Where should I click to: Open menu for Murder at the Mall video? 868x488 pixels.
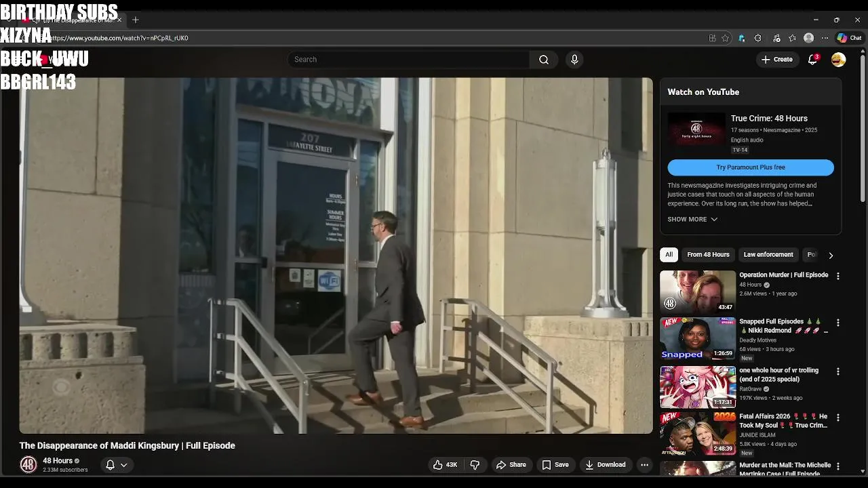click(x=838, y=466)
